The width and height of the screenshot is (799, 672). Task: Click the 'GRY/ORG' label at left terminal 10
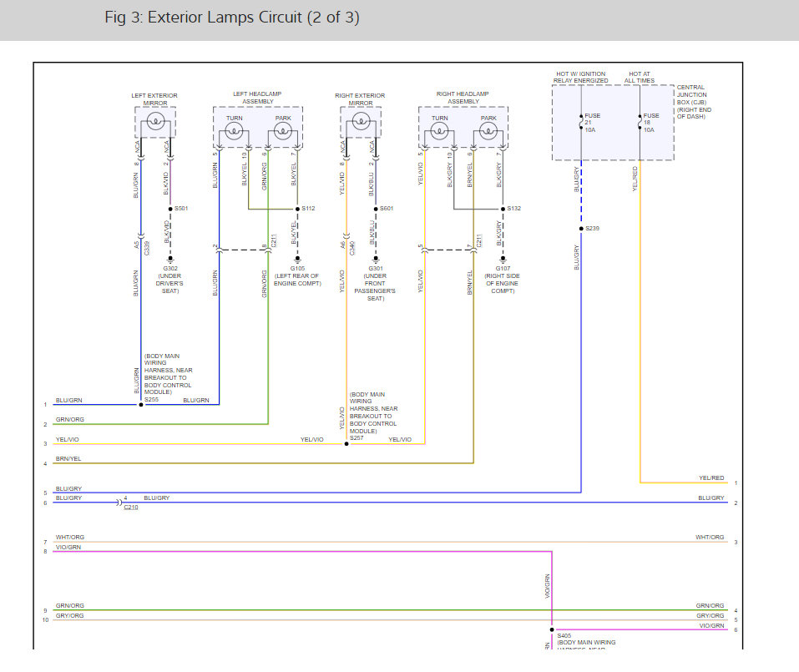70,616
